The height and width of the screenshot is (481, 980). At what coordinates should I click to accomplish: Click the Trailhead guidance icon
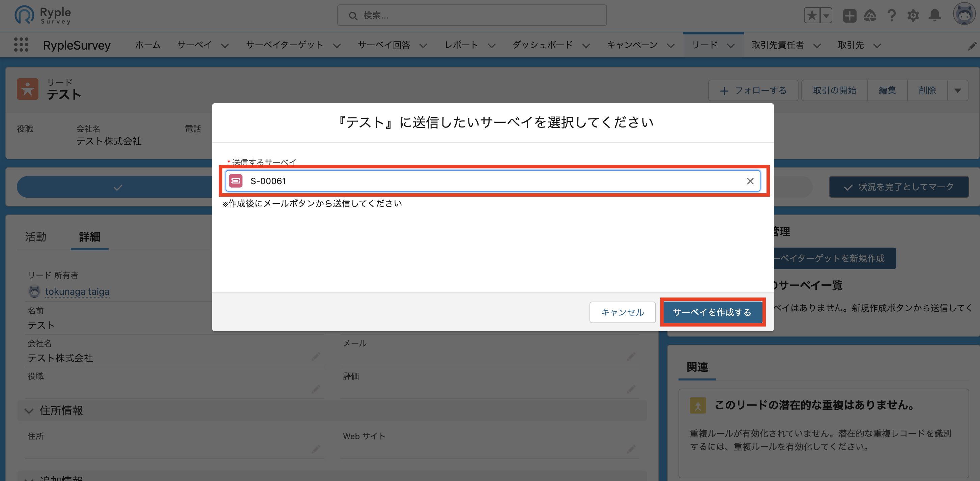click(870, 16)
